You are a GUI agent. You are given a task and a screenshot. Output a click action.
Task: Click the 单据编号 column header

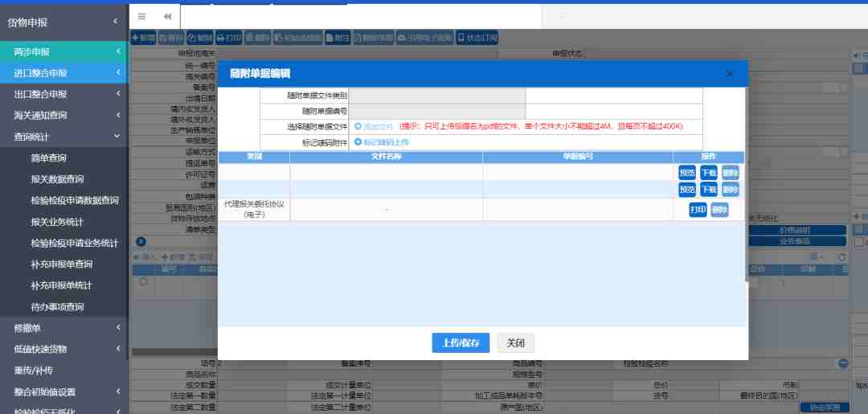point(578,158)
